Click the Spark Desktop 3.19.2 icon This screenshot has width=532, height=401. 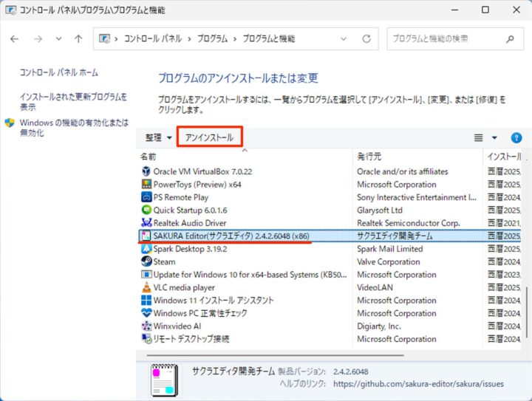146,248
